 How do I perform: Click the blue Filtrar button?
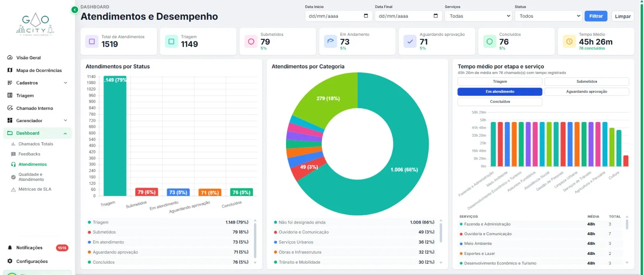(596, 16)
